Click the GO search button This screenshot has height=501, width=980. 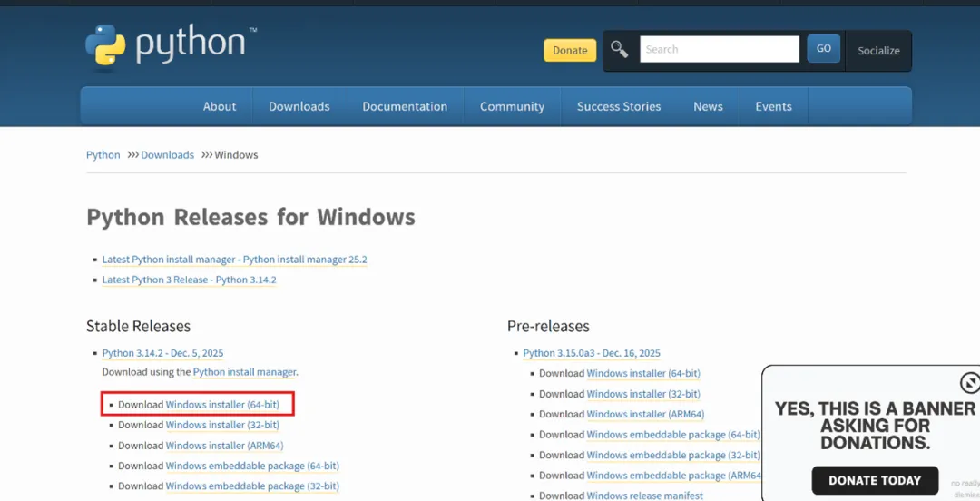pyautogui.click(x=824, y=49)
